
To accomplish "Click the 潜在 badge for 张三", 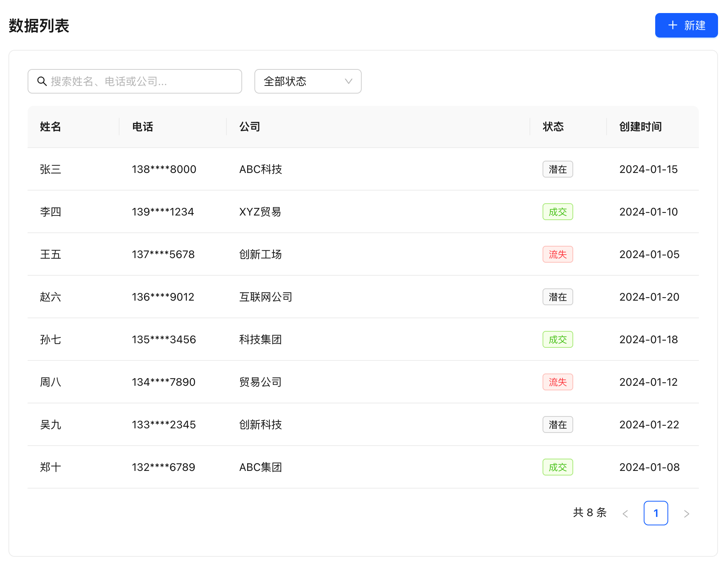I will (x=557, y=169).
